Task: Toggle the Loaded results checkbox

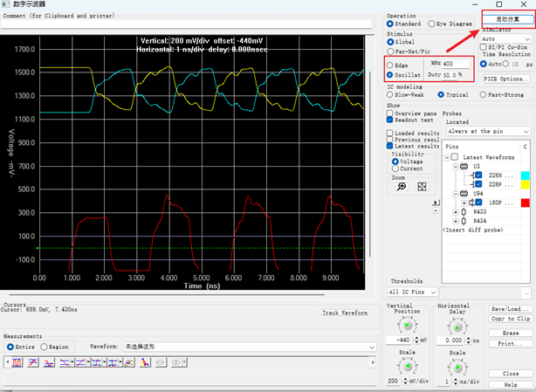Action: point(389,133)
